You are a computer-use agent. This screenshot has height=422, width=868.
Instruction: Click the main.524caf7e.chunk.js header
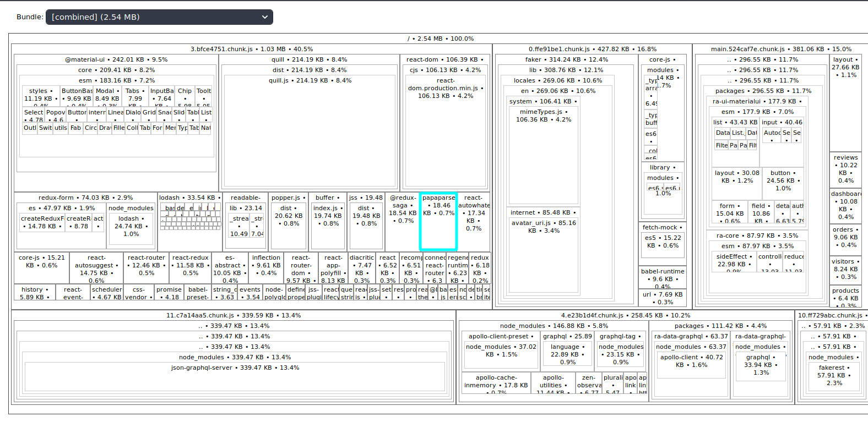pos(780,49)
